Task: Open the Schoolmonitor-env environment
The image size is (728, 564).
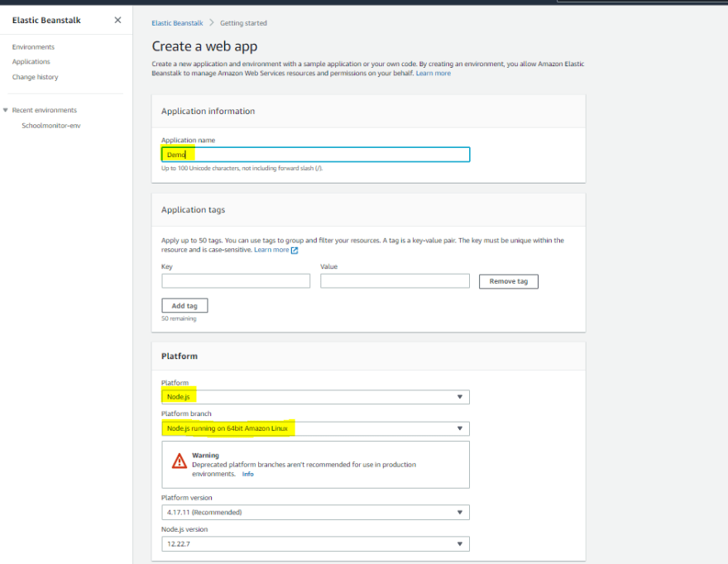Action: point(51,126)
